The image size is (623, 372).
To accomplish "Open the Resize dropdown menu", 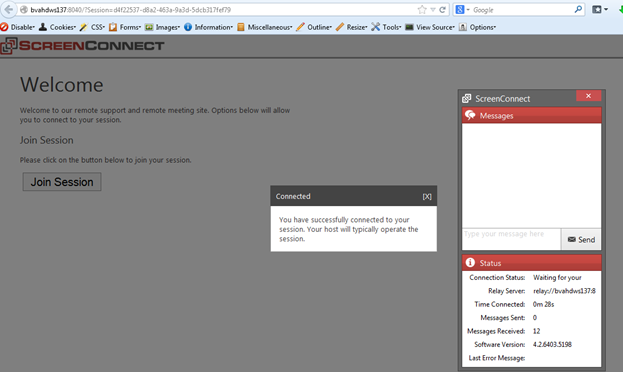I will (x=356, y=27).
